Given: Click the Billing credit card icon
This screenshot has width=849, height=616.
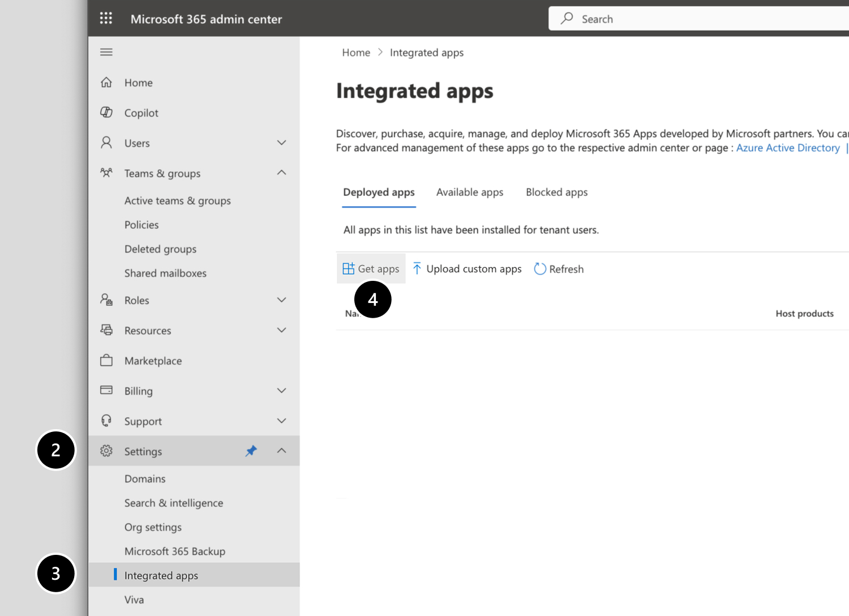Looking at the screenshot, I should 106,390.
